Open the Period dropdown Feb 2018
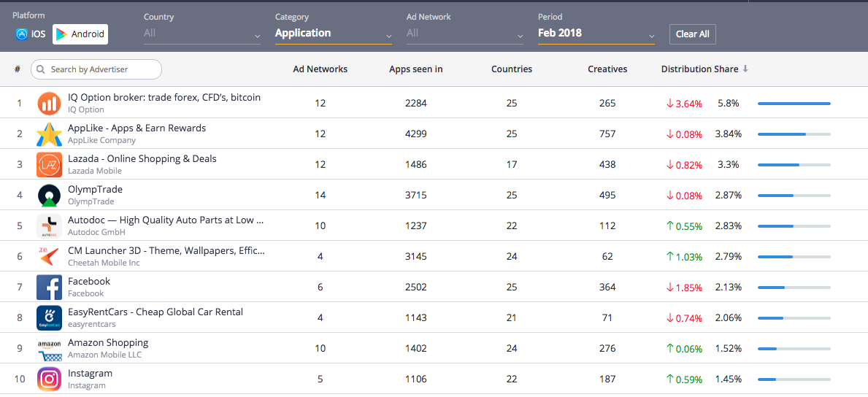Image resolution: width=868 pixels, height=397 pixels. 596,34
